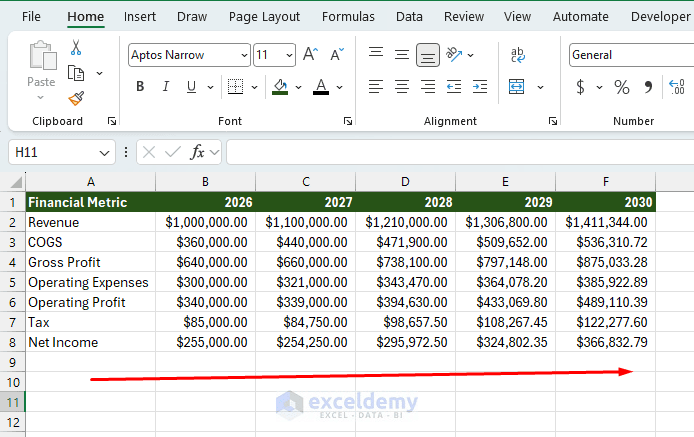Expand Merge and Center options
Viewport: 694px width, 437px height.
(540, 87)
